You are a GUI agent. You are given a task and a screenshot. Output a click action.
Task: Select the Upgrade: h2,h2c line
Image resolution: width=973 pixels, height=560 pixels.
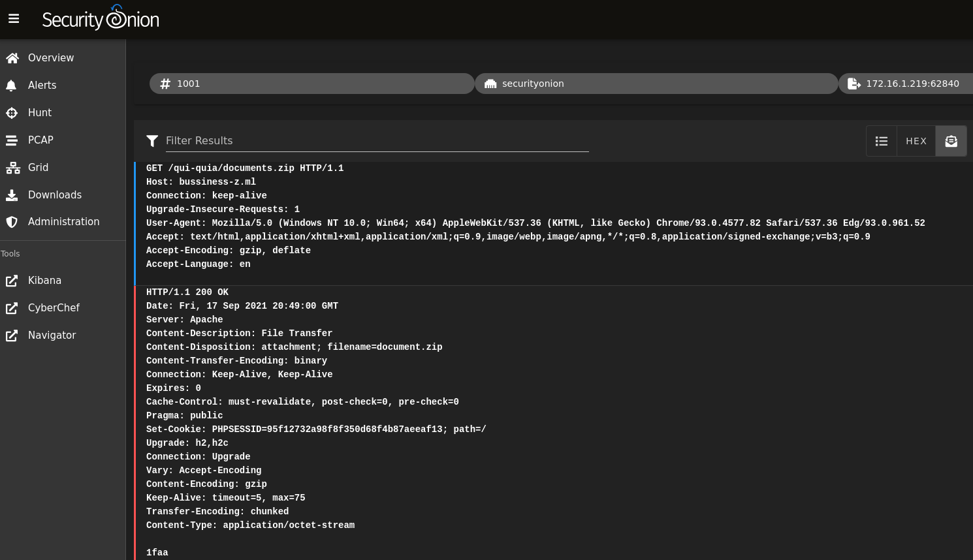[x=187, y=443]
